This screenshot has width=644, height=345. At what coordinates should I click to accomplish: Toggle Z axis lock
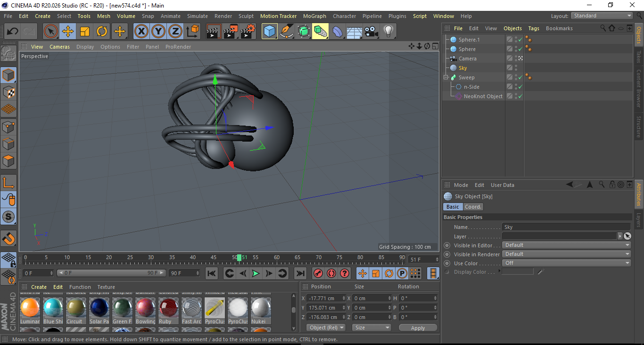[x=175, y=32]
